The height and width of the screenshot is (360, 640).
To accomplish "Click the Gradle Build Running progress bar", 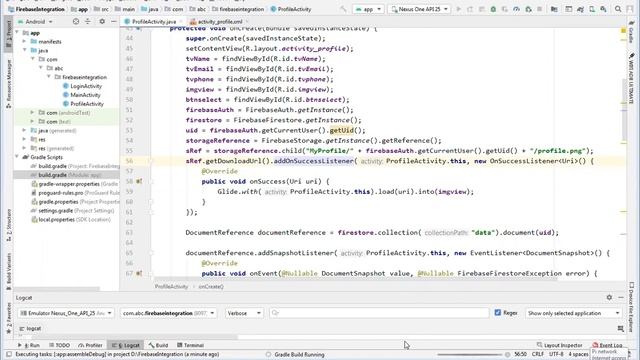I will pyautogui.click(x=469, y=355).
